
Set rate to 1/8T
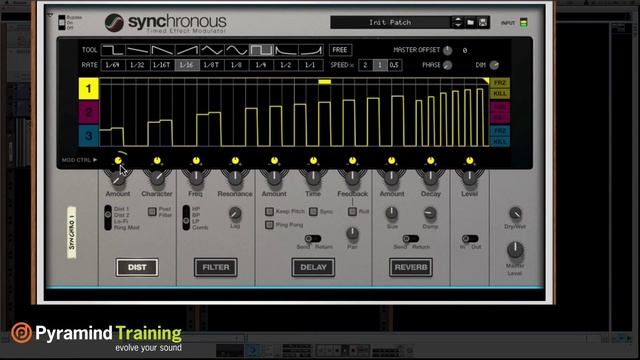click(212, 65)
